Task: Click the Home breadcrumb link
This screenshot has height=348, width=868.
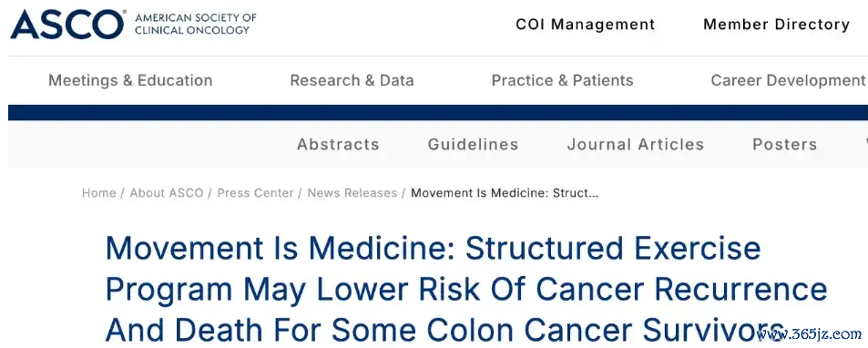Action: click(x=98, y=193)
